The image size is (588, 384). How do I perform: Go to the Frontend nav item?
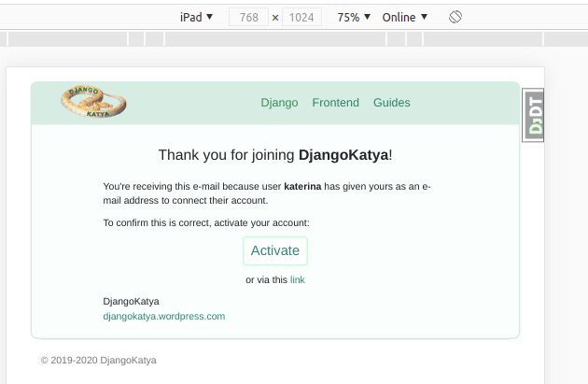pyautogui.click(x=335, y=103)
